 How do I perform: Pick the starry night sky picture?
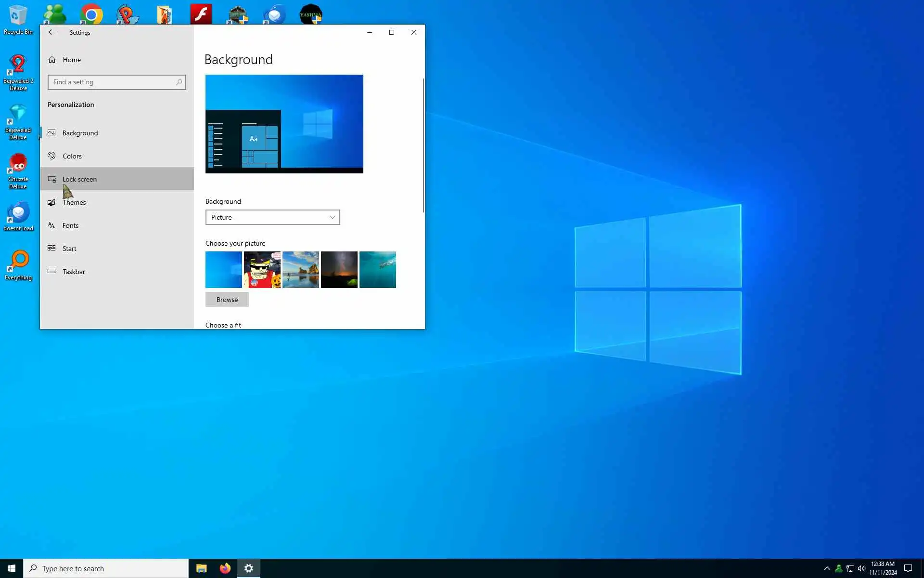pyautogui.click(x=339, y=270)
